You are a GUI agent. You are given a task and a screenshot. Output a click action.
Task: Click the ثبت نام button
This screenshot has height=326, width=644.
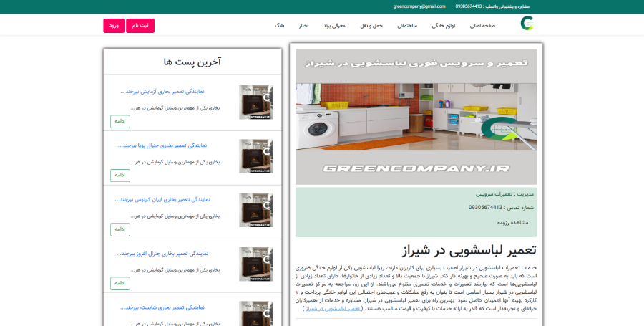140,26
